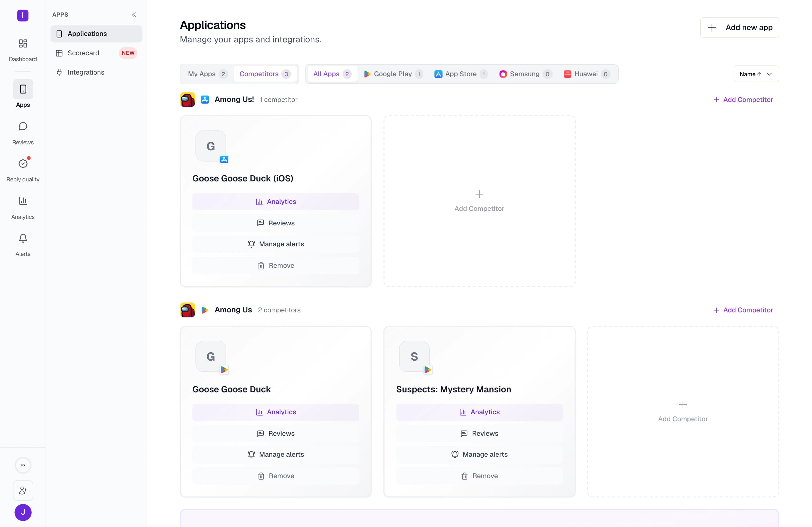Click the empty Add Competitor card under Among Us
The image size is (812, 527).
pyautogui.click(x=683, y=411)
